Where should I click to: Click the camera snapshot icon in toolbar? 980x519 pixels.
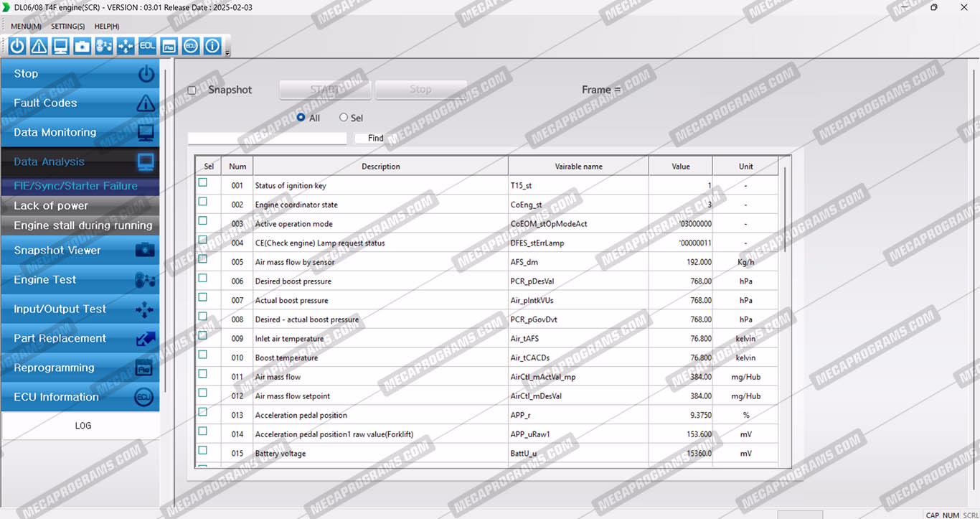tap(83, 47)
